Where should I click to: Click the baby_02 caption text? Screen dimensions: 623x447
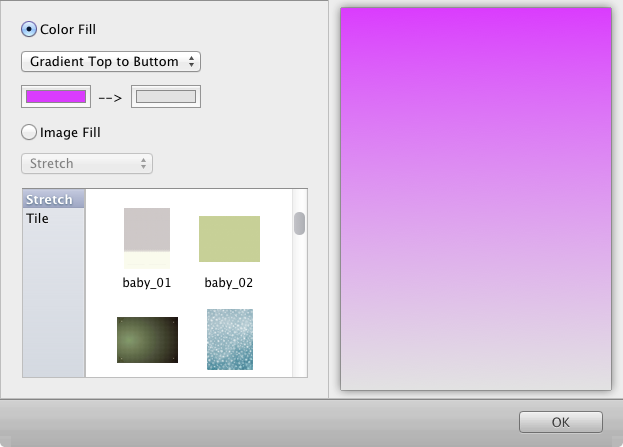point(229,283)
